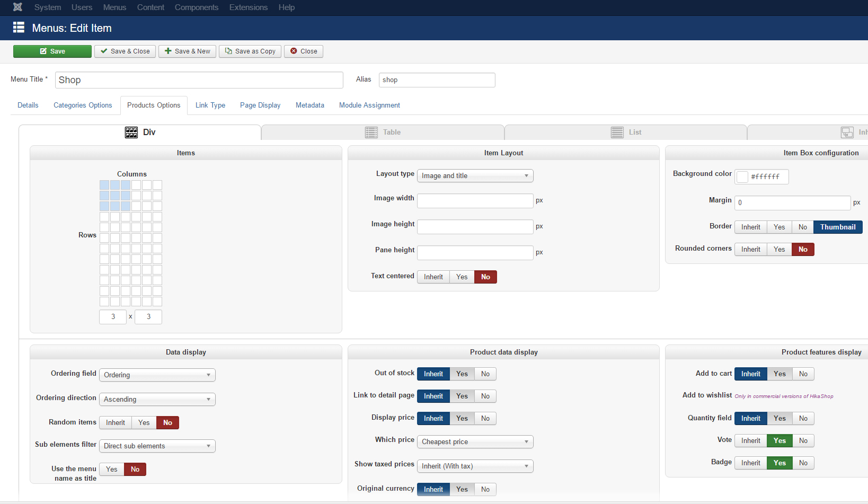Click the Joomla logo icon

coord(17,7)
